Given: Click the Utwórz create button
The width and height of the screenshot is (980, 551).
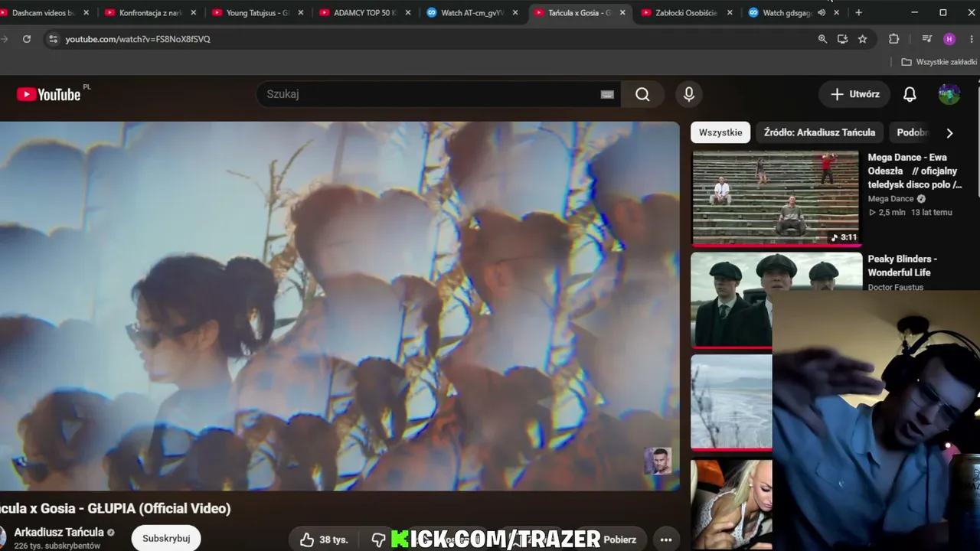Looking at the screenshot, I should (855, 94).
